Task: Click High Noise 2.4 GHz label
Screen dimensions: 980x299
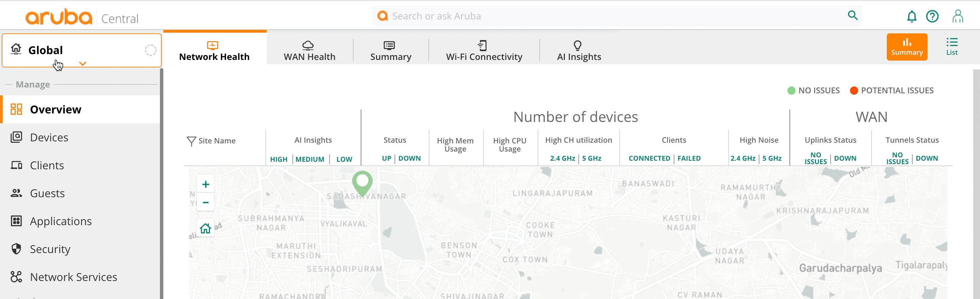Action: click(742, 158)
